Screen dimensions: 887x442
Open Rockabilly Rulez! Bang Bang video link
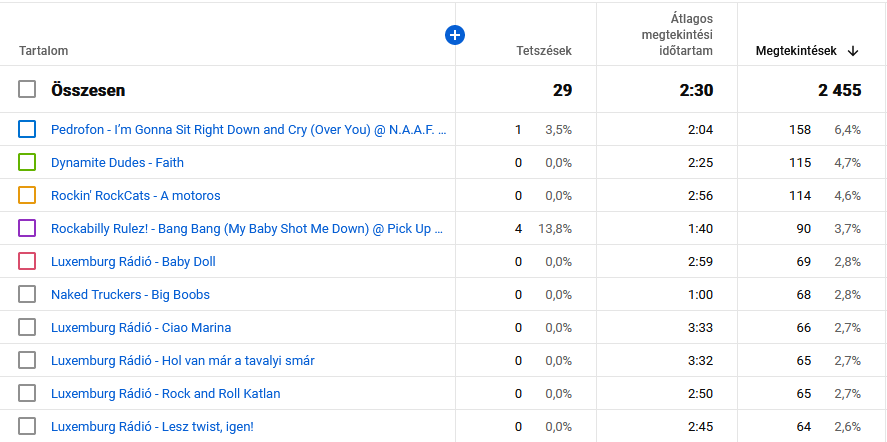coord(248,228)
